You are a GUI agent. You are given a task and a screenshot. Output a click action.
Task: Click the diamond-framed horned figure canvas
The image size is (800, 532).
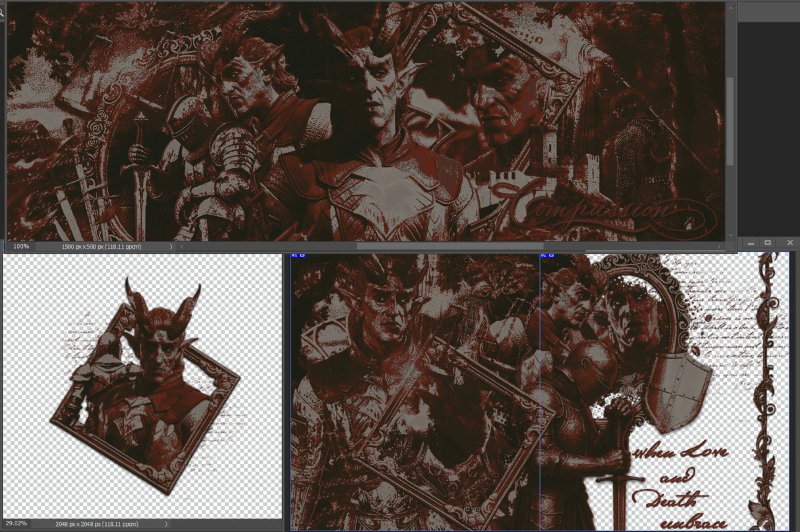click(141, 386)
